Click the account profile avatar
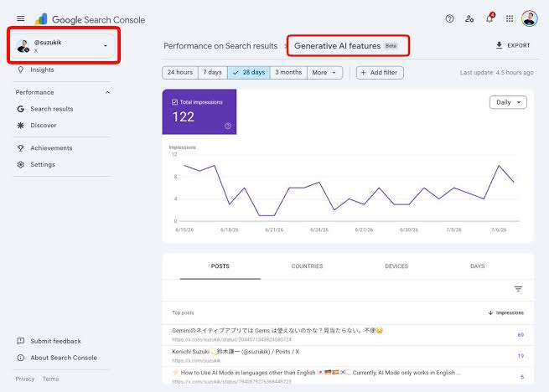 pos(530,18)
